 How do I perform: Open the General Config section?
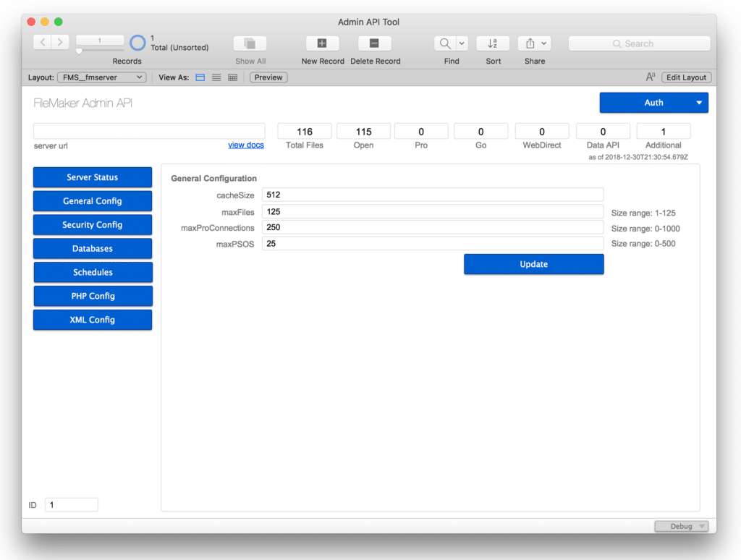(x=93, y=201)
